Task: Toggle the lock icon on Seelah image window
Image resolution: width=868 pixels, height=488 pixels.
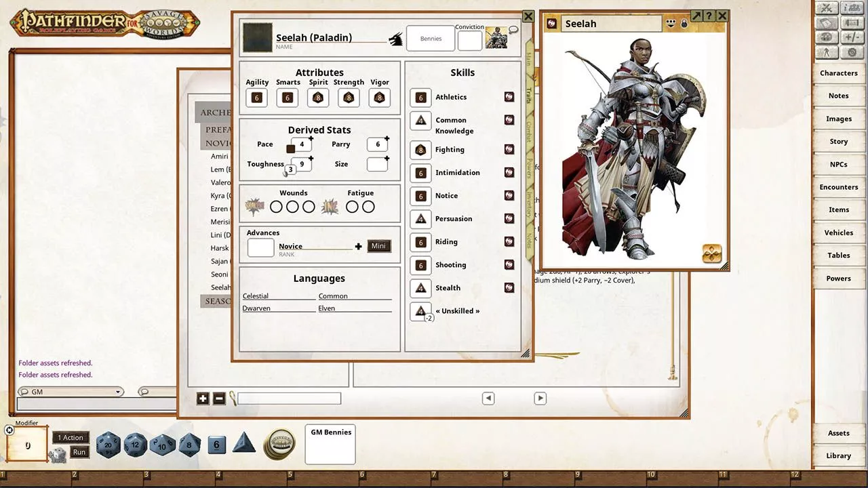Action: pyautogui.click(x=684, y=24)
